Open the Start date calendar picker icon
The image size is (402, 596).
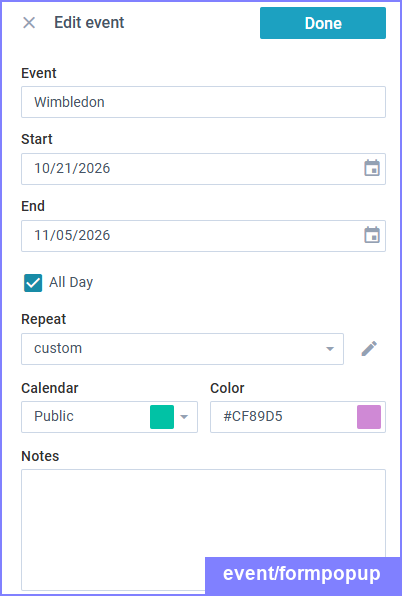(372, 168)
